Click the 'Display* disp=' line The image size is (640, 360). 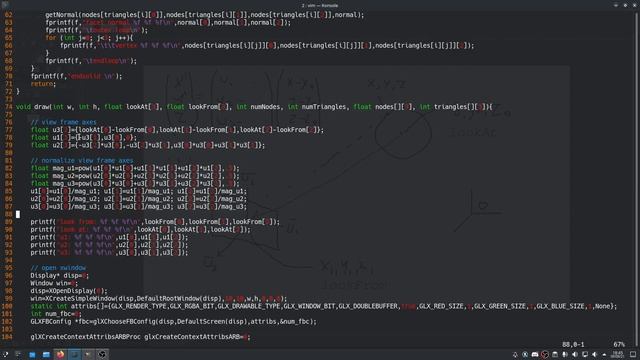point(60,276)
